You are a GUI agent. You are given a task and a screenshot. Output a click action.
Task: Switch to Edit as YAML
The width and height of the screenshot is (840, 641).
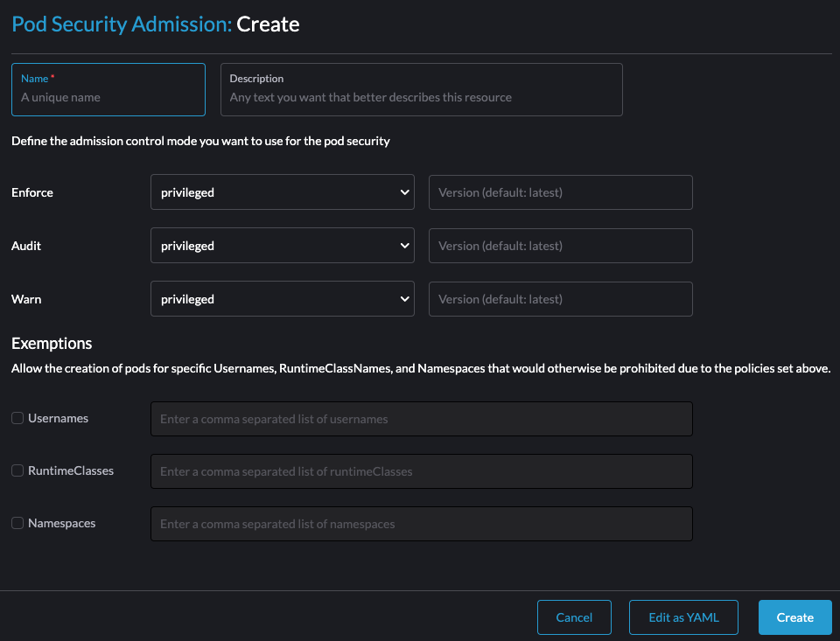[x=683, y=617]
